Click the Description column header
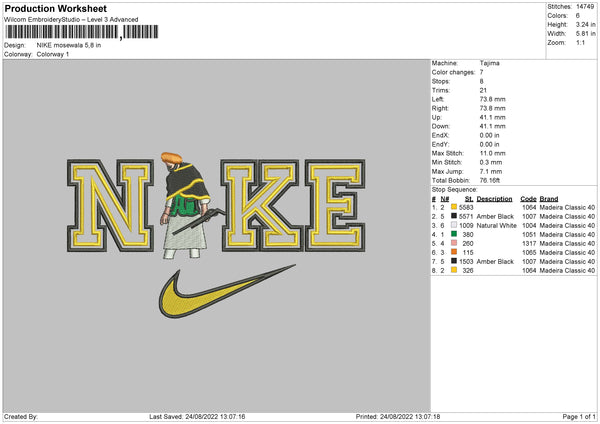Screen dimensions: 600x424 pyautogui.click(x=494, y=199)
